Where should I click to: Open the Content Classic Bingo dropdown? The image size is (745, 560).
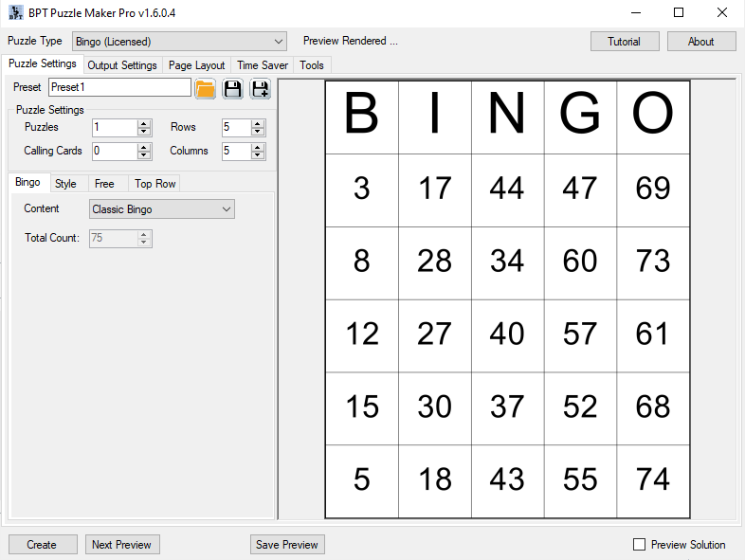pyautogui.click(x=161, y=209)
